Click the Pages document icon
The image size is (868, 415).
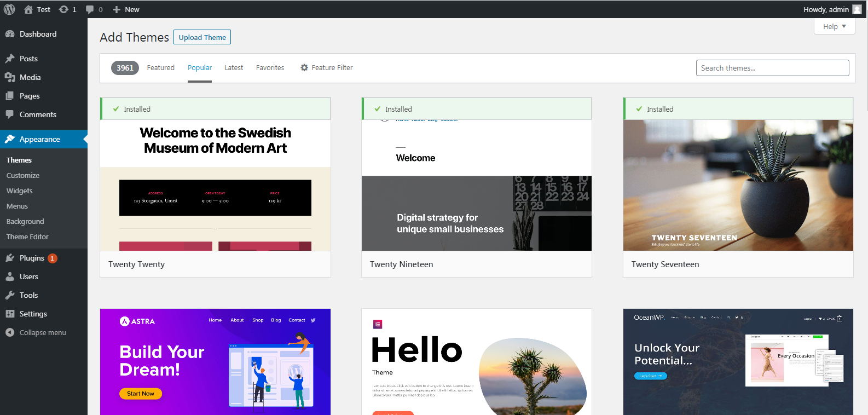pos(10,96)
